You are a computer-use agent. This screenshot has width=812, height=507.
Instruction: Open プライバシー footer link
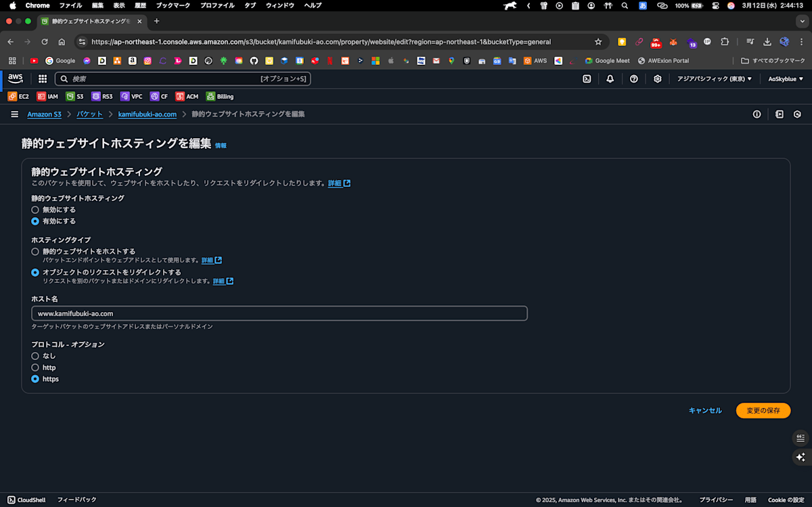716,500
